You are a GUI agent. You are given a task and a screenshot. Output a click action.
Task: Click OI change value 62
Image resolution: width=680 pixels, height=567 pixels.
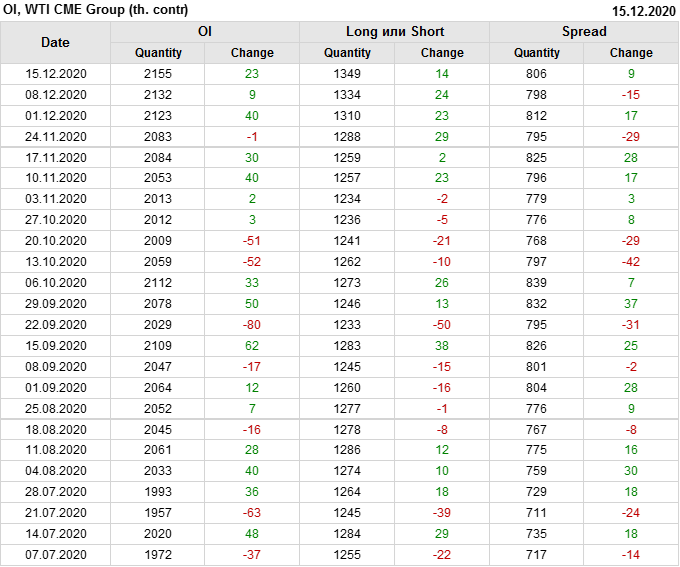252,346
